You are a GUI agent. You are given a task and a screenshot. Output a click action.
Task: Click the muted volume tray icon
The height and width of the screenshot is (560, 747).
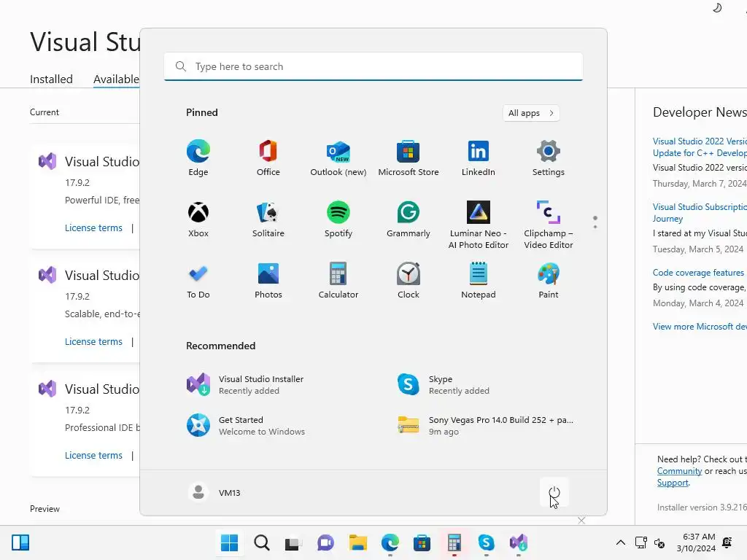(659, 542)
